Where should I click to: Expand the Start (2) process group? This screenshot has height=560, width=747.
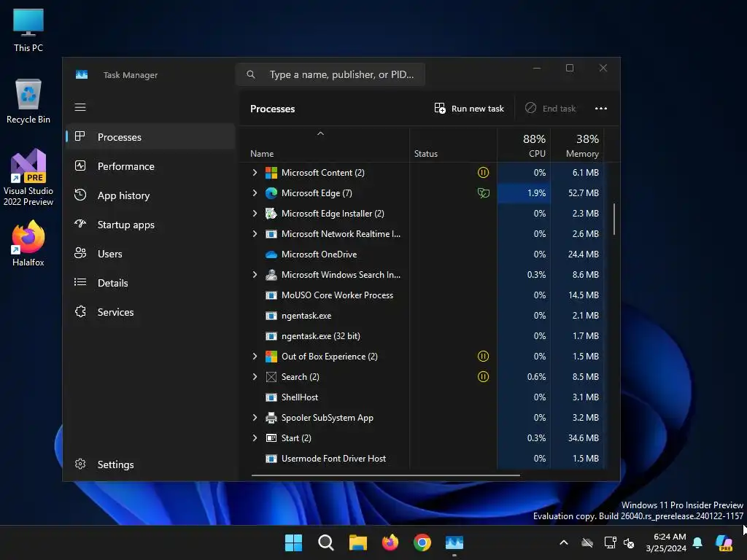255,438
